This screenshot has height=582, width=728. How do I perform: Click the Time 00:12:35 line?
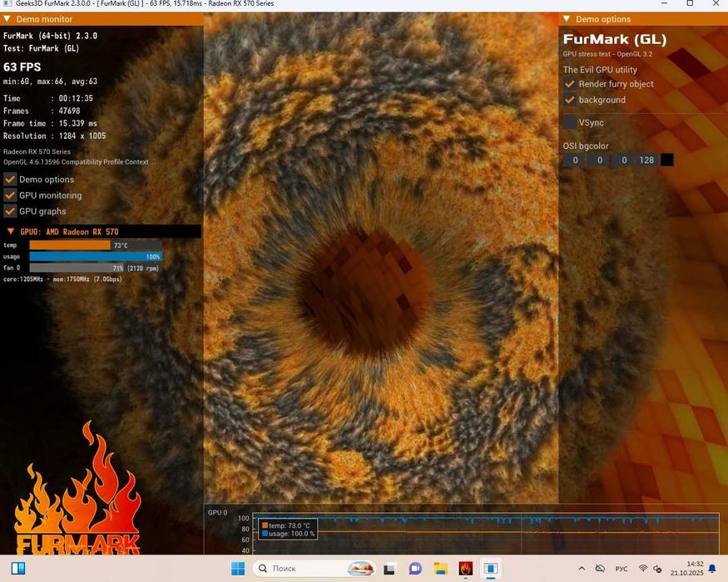tap(47, 98)
